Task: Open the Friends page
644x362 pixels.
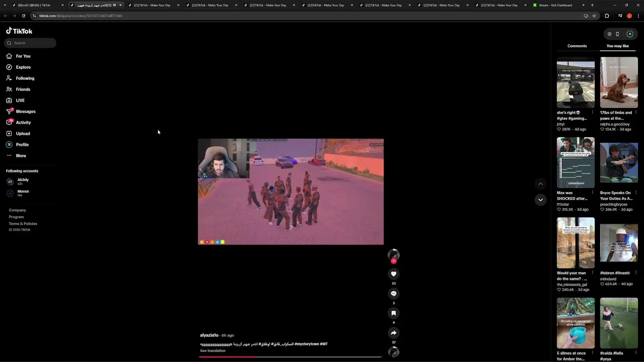Action: pyautogui.click(x=23, y=89)
